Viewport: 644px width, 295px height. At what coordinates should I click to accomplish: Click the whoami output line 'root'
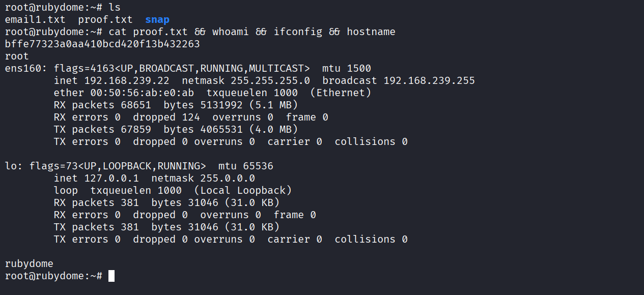point(17,56)
